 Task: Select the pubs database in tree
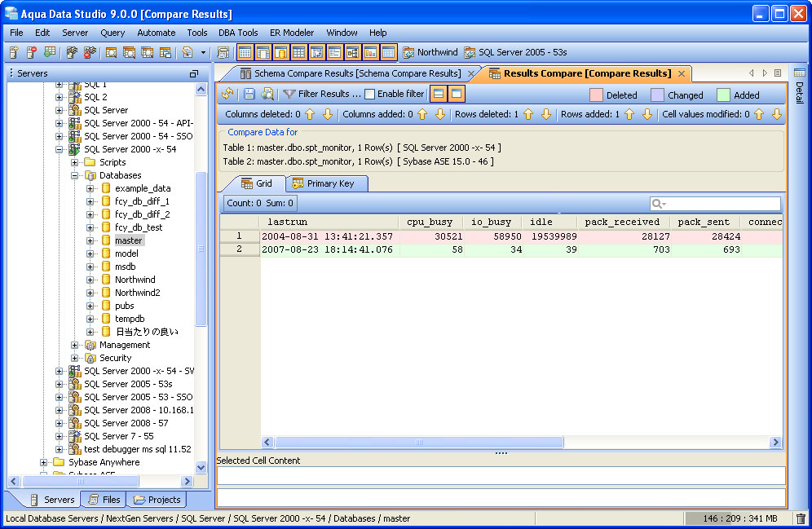click(124, 306)
